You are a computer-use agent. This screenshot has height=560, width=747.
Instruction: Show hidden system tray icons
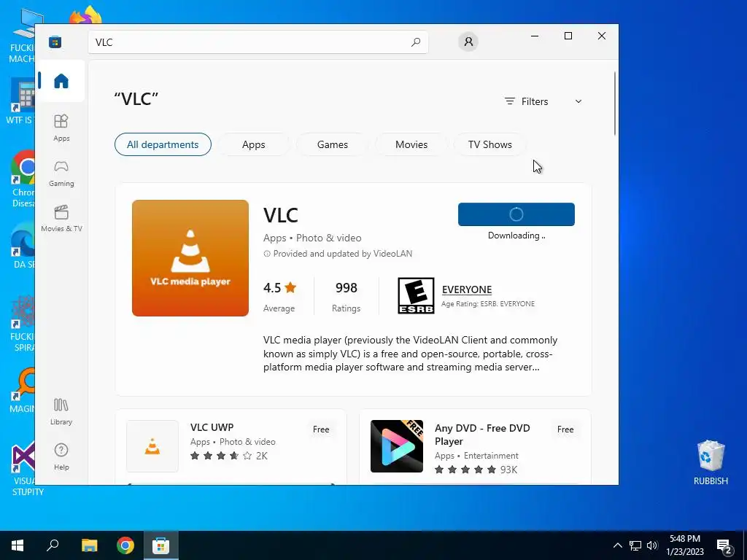[617, 545]
